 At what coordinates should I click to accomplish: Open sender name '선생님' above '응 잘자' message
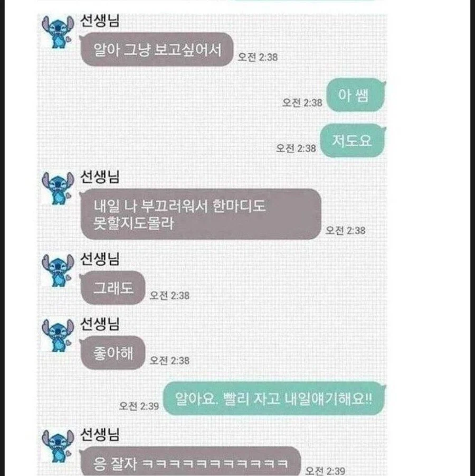coord(100,434)
